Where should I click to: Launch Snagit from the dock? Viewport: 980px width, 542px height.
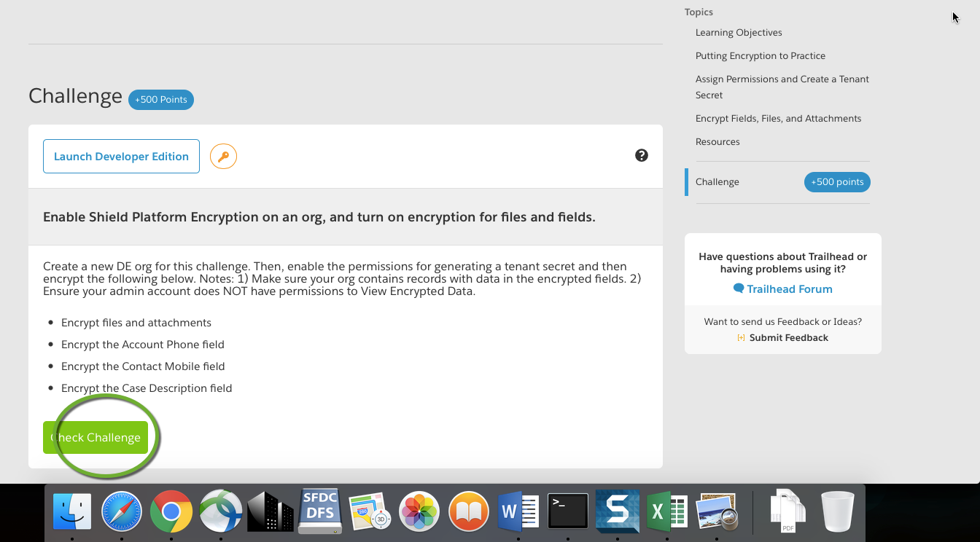tap(618, 511)
